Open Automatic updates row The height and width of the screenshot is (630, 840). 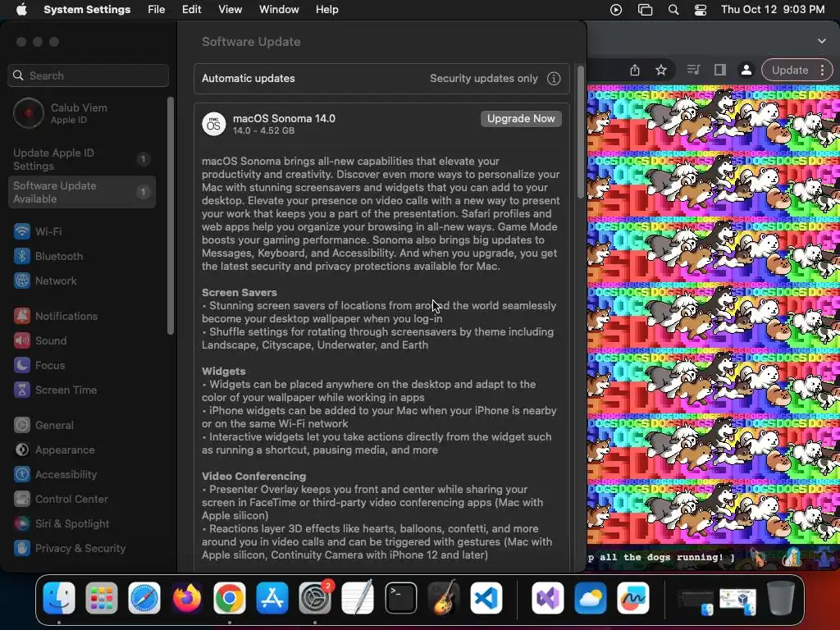pyautogui.click(x=381, y=79)
